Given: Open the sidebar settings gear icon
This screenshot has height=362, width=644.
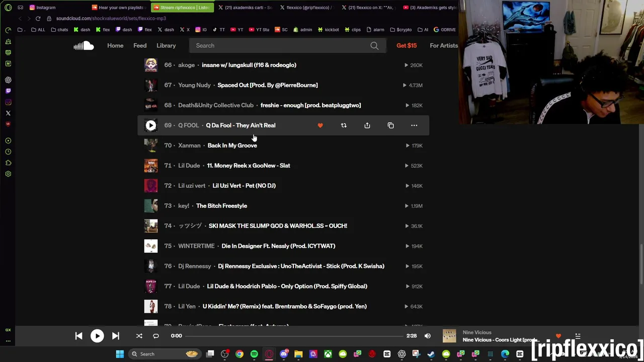Looking at the screenshot, I should [8, 174].
